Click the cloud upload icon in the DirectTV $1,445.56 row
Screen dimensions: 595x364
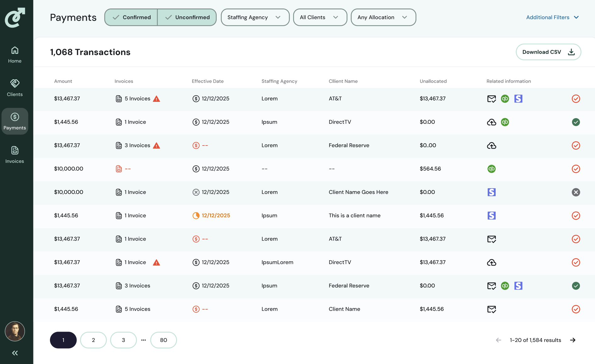pos(492,122)
